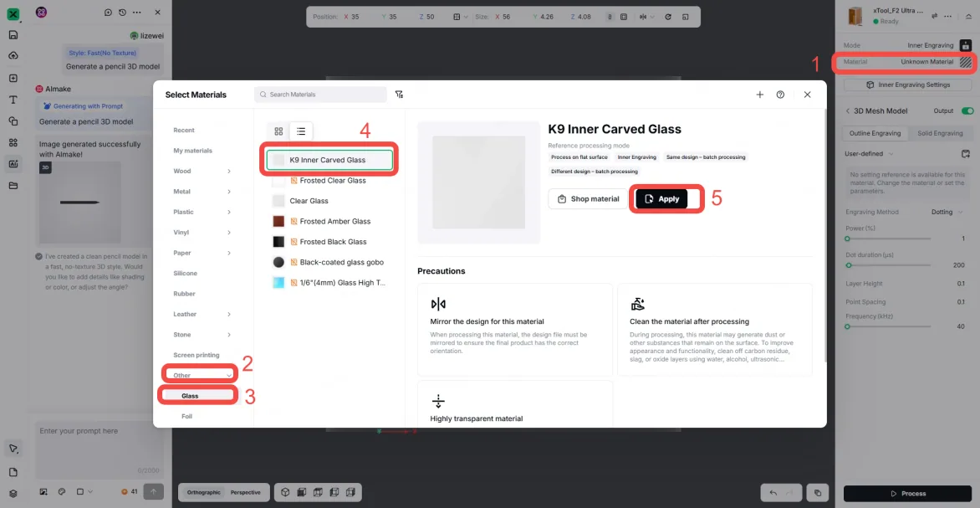This screenshot has width=980, height=508.
Task: Click the Shop material button
Action: click(x=588, y=199)
